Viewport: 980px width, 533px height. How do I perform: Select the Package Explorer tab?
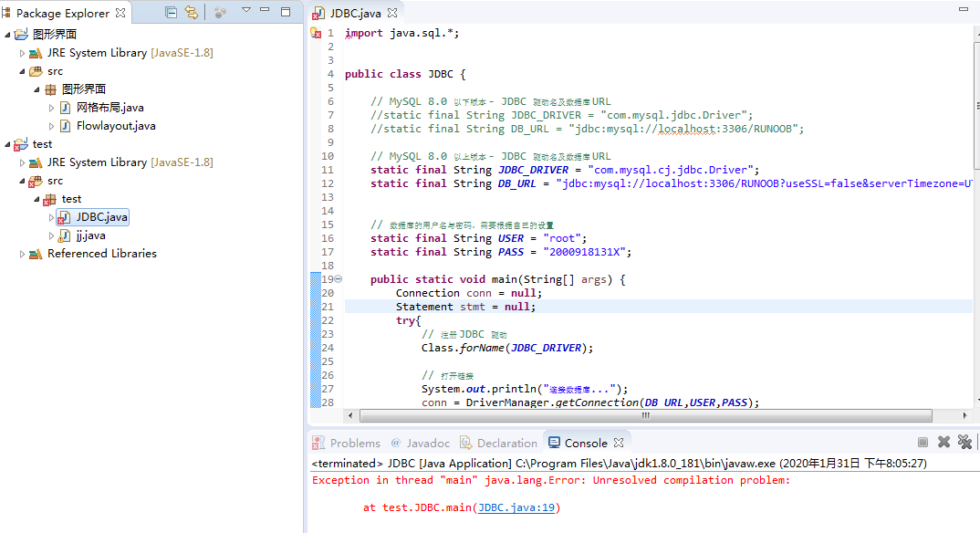point(62,13)
